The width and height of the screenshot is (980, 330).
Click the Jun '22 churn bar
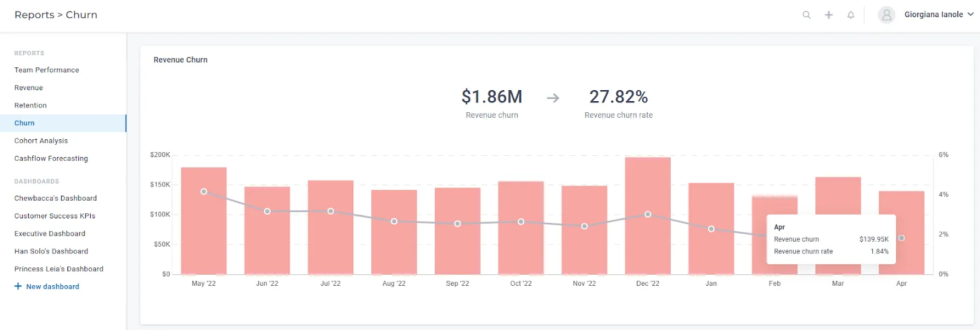pos(267,231)
